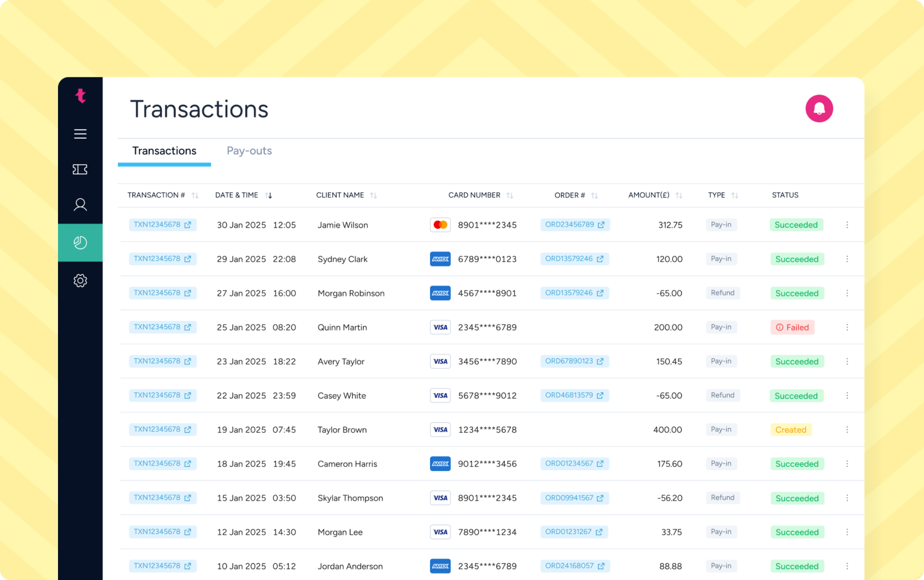Sort by Card Number column
The image size is (924, 580).
pyautogui.click(x=510, y=195)
